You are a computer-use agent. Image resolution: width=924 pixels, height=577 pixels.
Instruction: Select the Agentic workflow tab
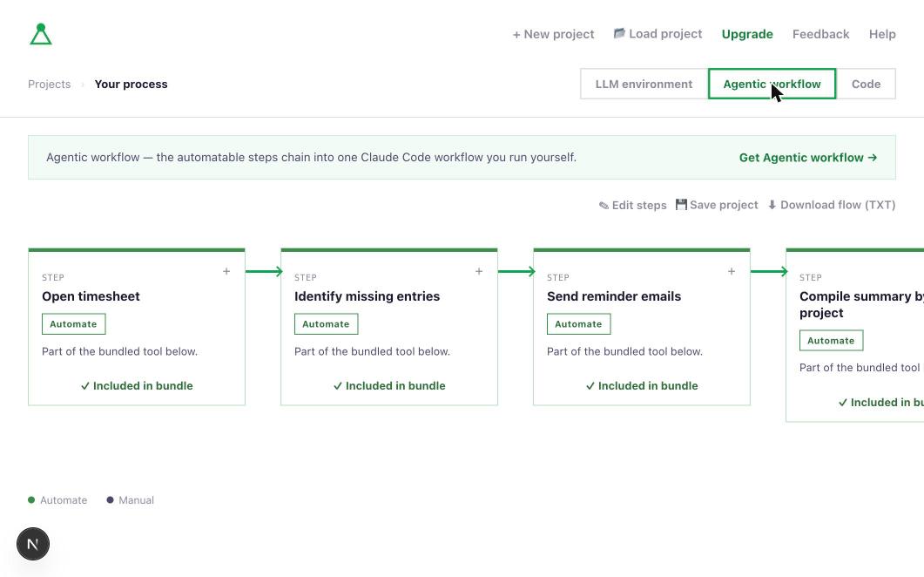click(x=772, y=84)
